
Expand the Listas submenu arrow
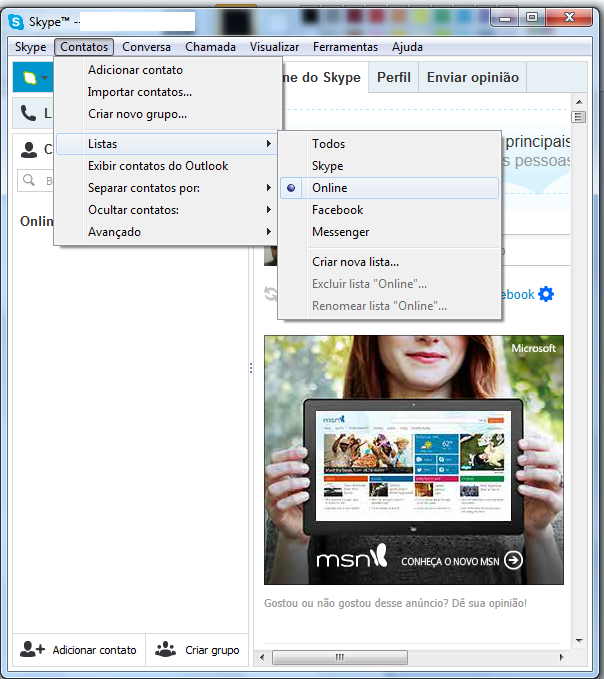click(268, 143)
